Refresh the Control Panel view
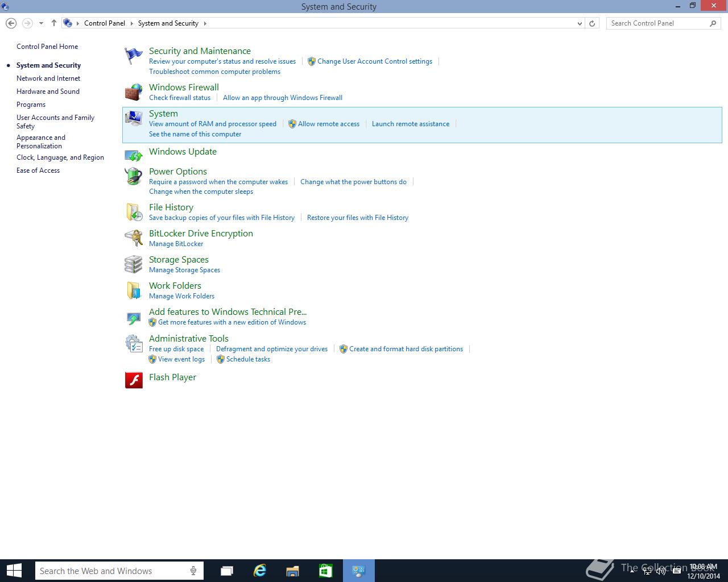 tap(592, 23)
